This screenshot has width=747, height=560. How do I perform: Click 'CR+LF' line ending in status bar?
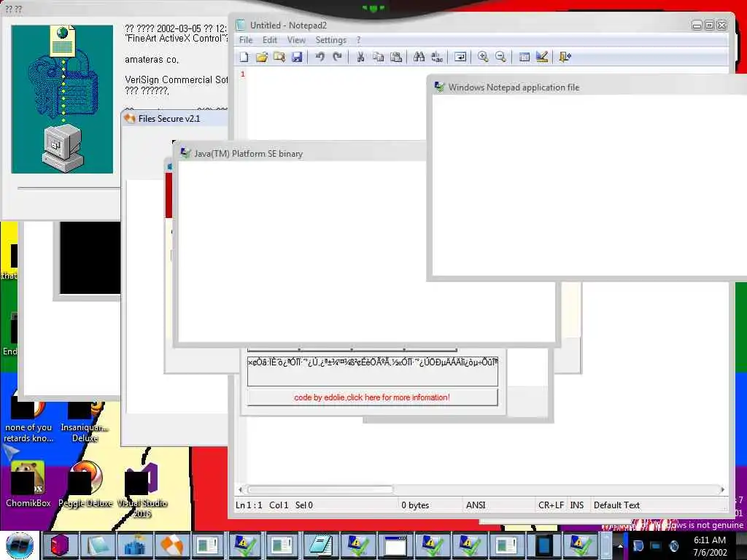pos(551,505)
